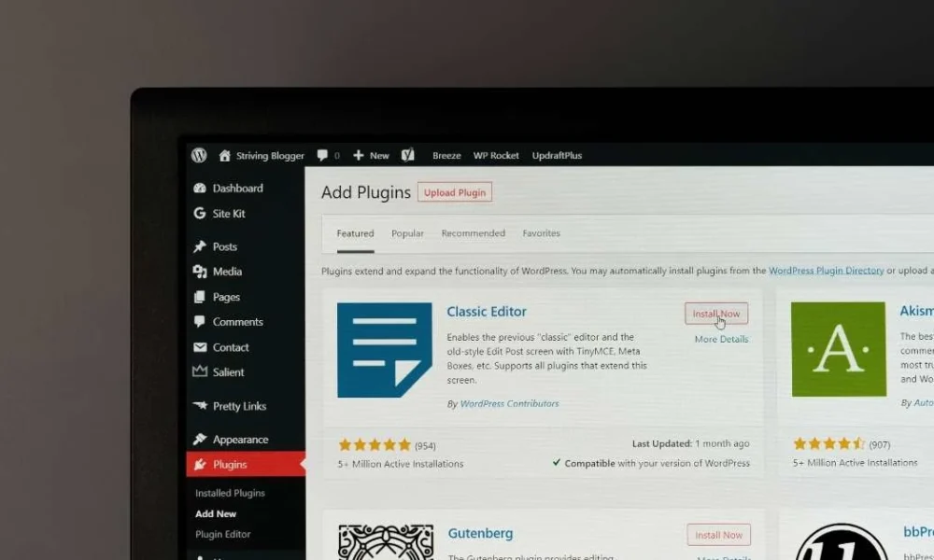This screenshot has width=934, height=560.
Task: Click the Site Kit Google G icon
Action: pos(200,213)
